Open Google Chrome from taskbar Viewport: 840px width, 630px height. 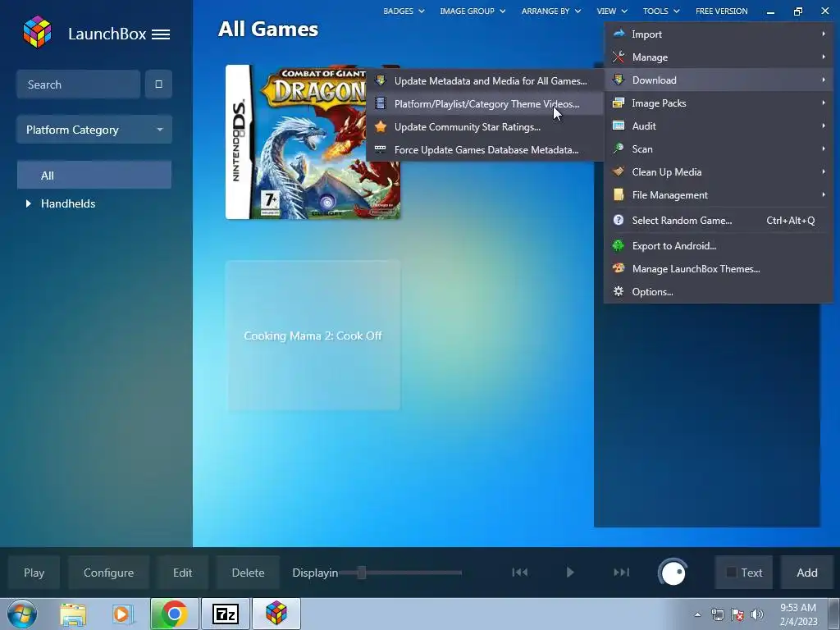click(x=174, y=614)
